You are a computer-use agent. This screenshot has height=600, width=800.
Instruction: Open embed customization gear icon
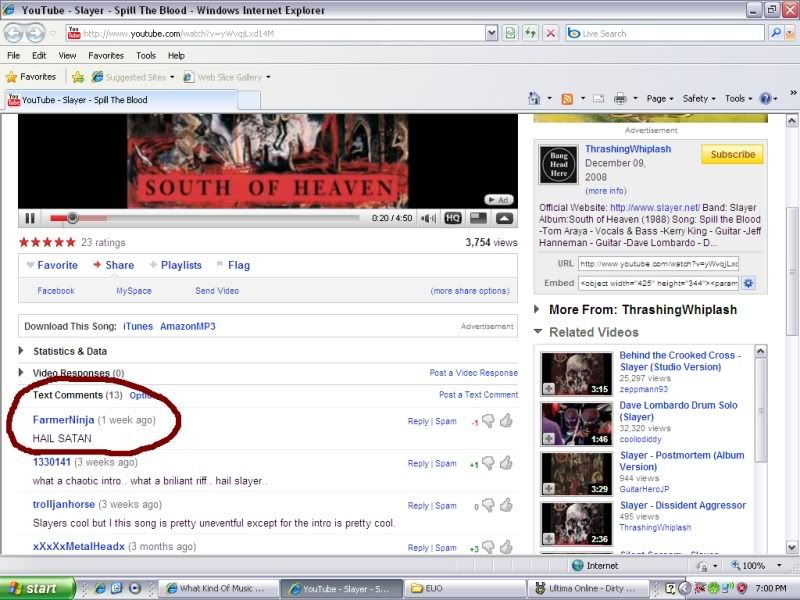click(748, 283)
